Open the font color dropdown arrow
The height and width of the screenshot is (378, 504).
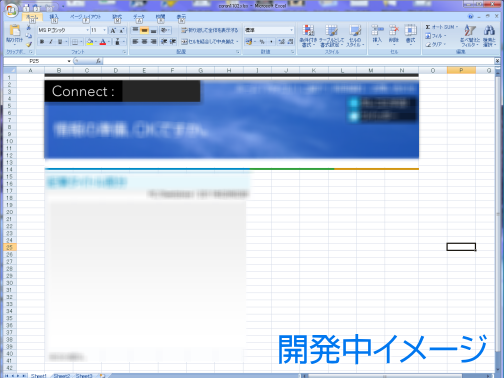pos(109,42)
